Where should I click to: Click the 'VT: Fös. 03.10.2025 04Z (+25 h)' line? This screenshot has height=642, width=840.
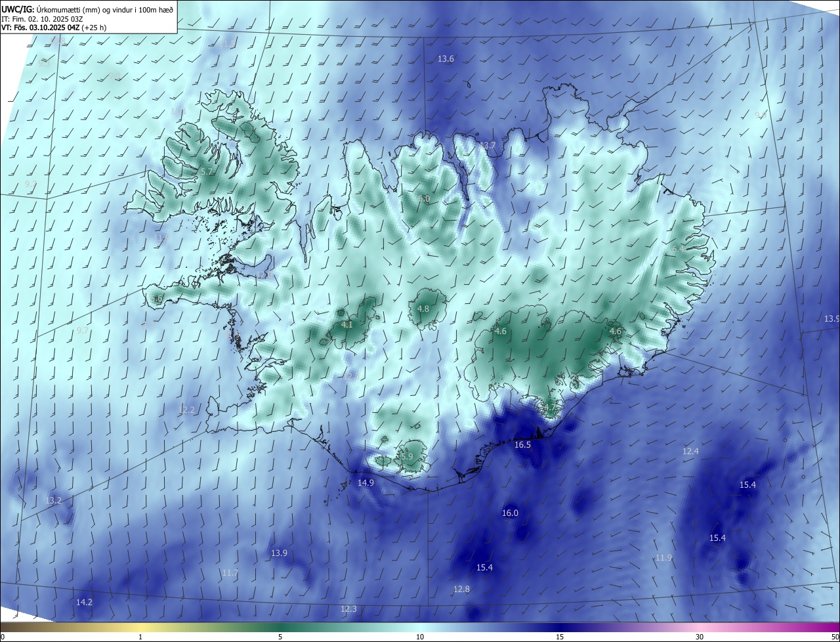click(x=54, y=28)
